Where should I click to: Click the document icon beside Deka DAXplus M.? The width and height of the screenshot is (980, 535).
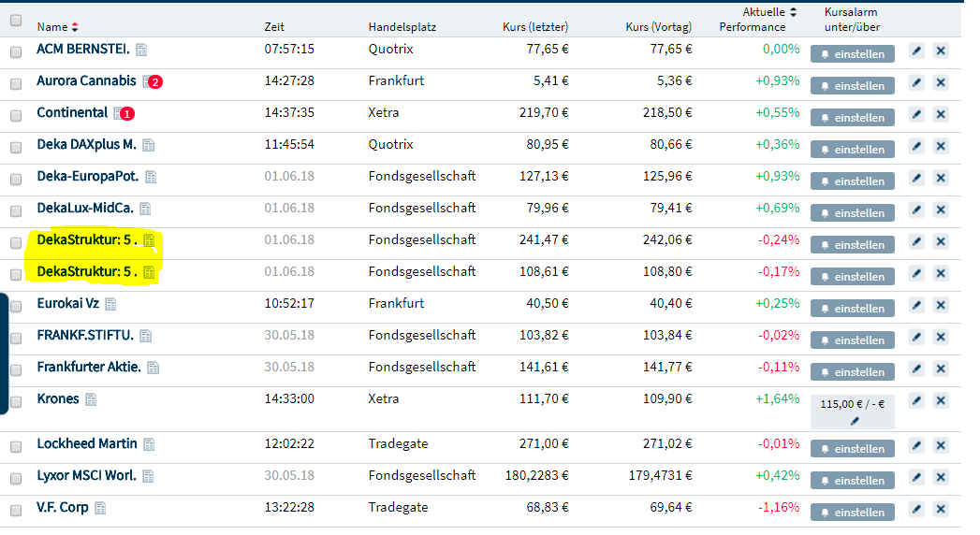coord(148,145)
